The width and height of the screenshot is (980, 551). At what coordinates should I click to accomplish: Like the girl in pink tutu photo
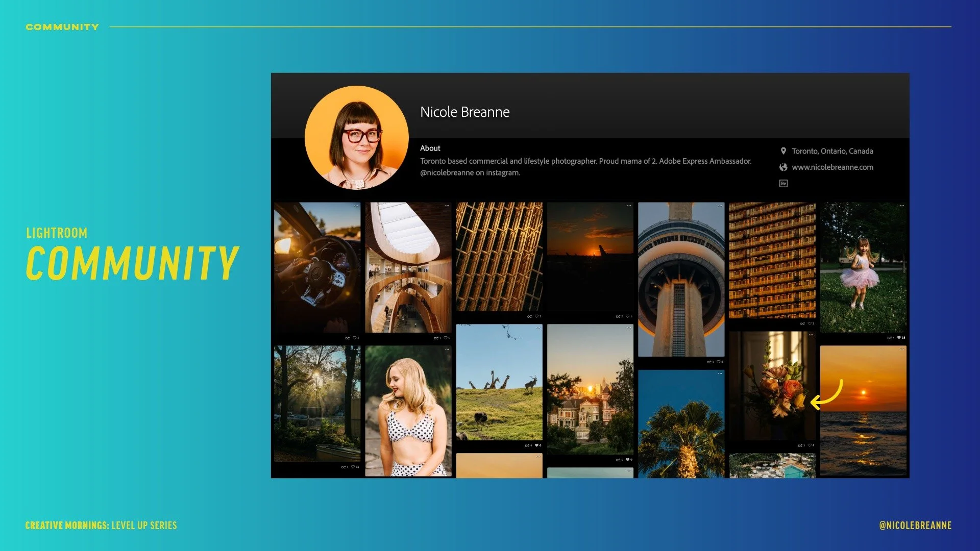899,338
